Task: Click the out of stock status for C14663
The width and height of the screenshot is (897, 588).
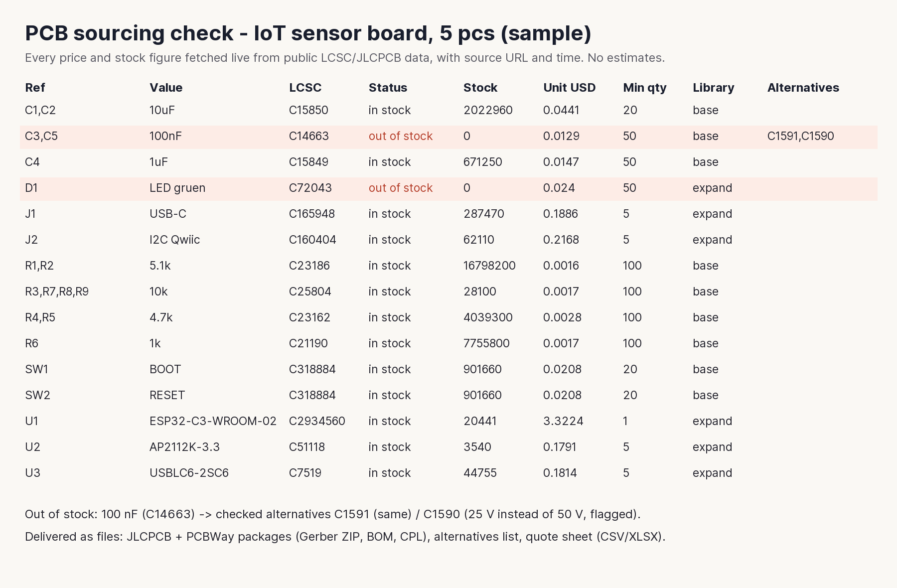Action: [401, 136]
